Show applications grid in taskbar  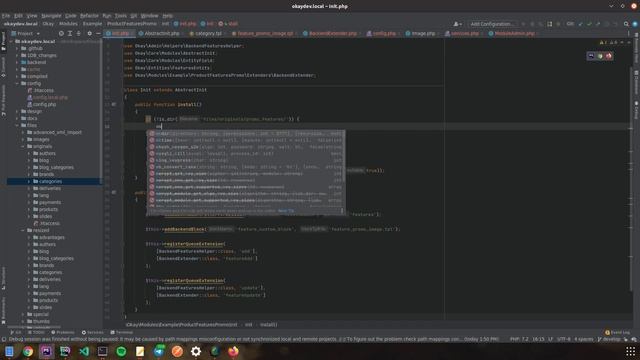[631, 351]
